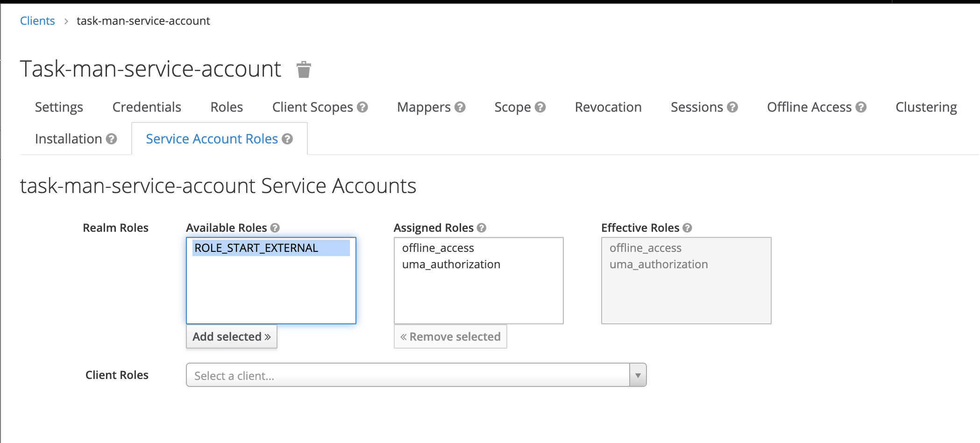This screenshot has width=980, height=443.
Task: Click the Select a client field
Action: coord(407,375)
